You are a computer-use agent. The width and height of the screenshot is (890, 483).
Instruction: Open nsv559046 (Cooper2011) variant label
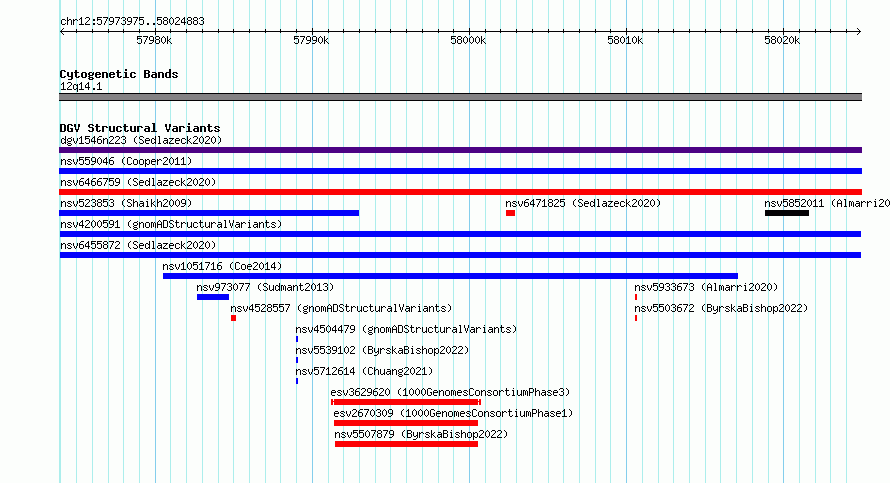[126, 161]
